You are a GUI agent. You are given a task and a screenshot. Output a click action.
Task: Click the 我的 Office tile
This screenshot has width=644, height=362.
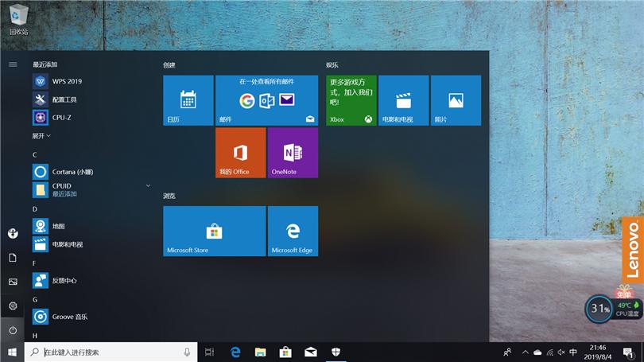click(240, 153)
